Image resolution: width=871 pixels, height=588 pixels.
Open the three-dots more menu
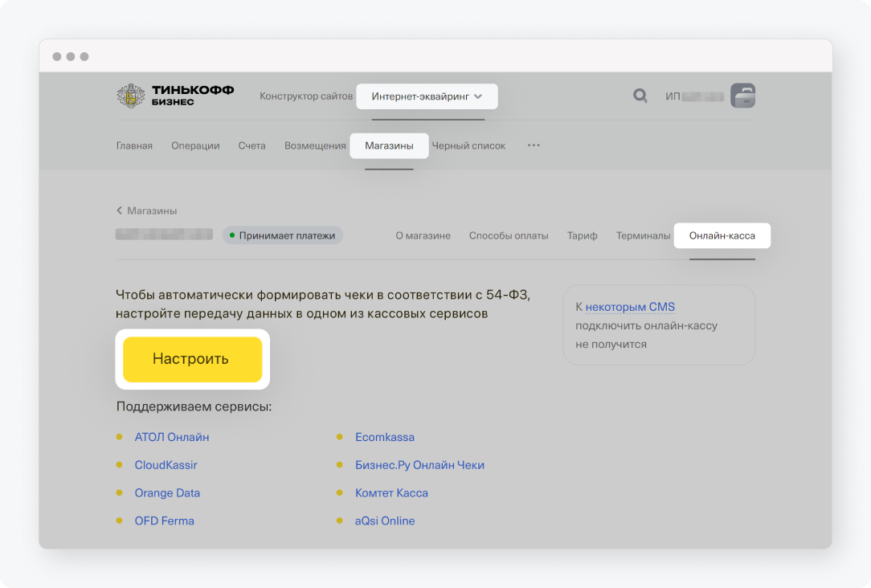coord(534,145)
